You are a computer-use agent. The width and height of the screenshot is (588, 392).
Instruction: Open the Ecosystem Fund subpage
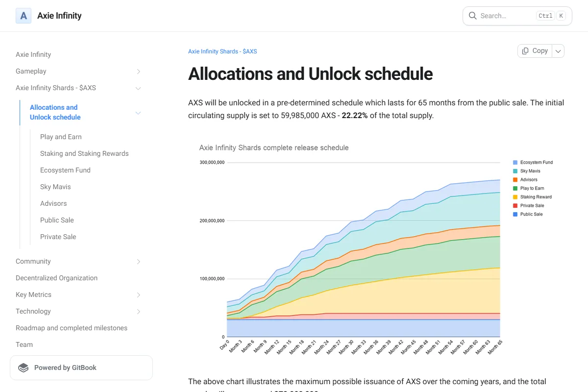[65, 170]
